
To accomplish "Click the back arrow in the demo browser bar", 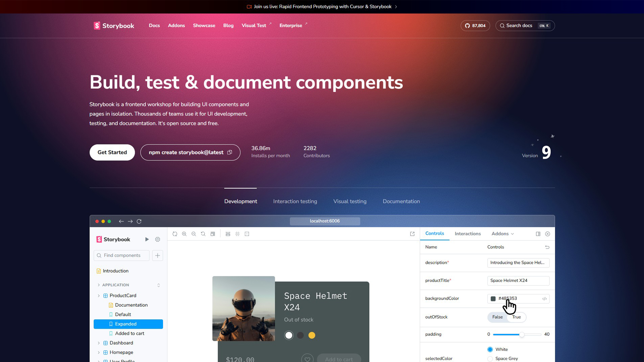I will [121, 222].
